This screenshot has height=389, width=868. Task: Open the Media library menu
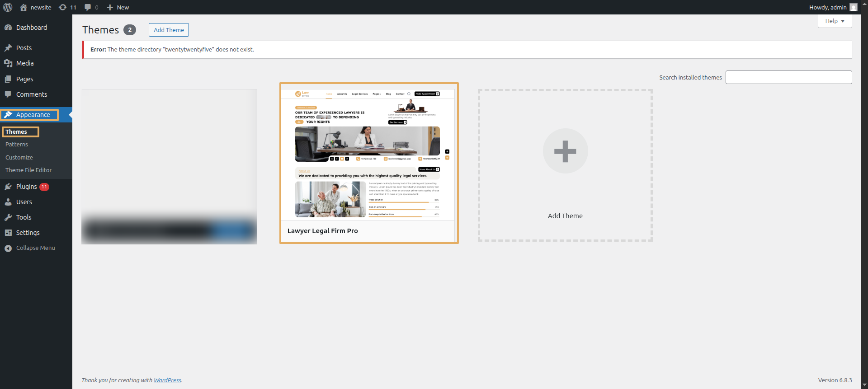(25, 63)
